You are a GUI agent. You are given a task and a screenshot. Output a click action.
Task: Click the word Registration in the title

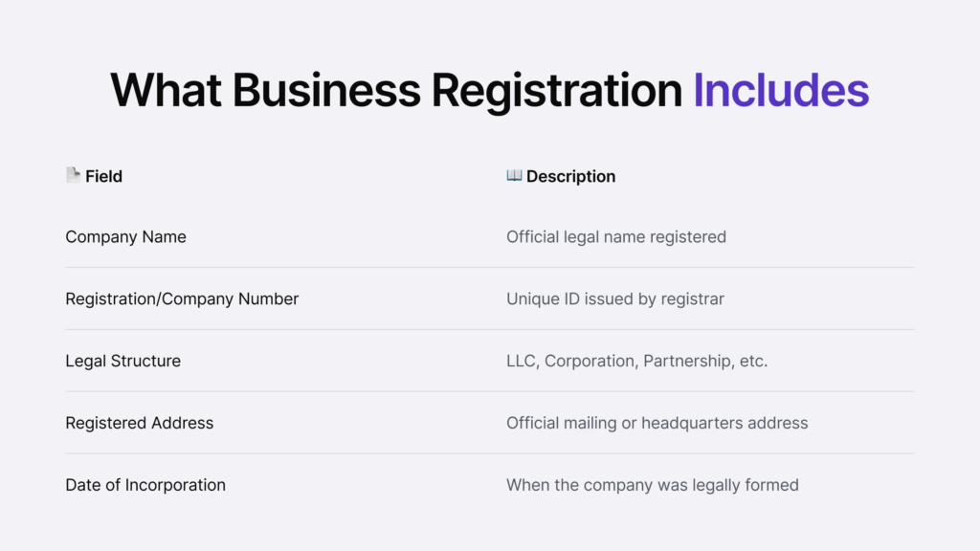556,90
